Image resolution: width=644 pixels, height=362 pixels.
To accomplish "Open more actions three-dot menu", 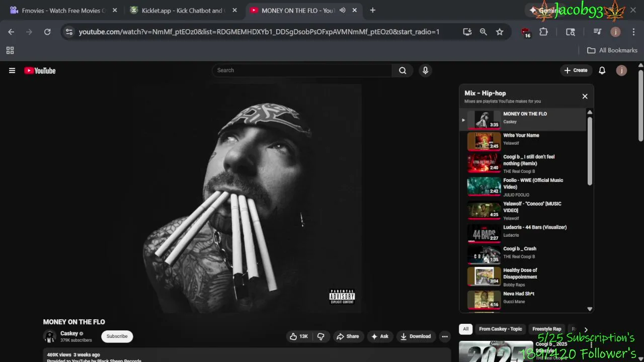I will (444, 336).
